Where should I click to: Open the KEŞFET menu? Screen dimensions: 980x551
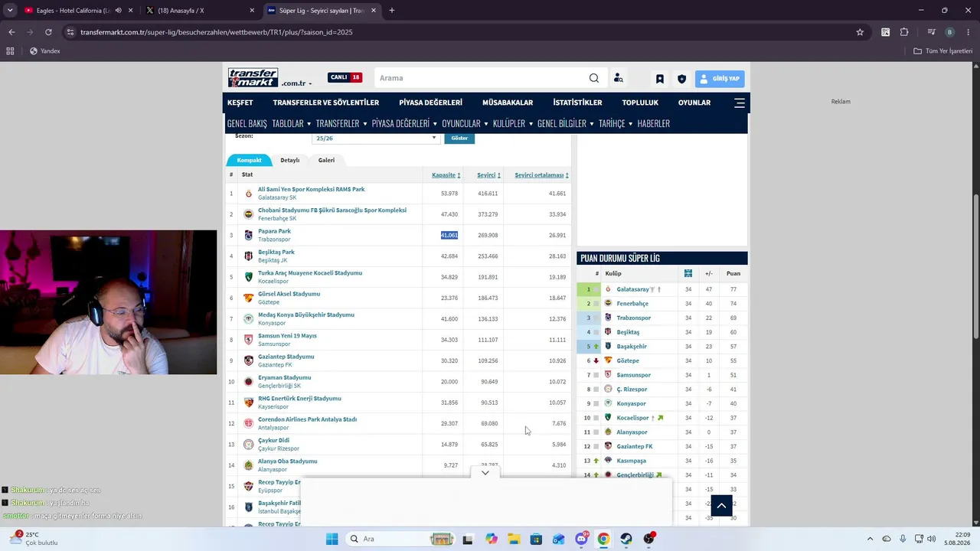pos(240,103)
